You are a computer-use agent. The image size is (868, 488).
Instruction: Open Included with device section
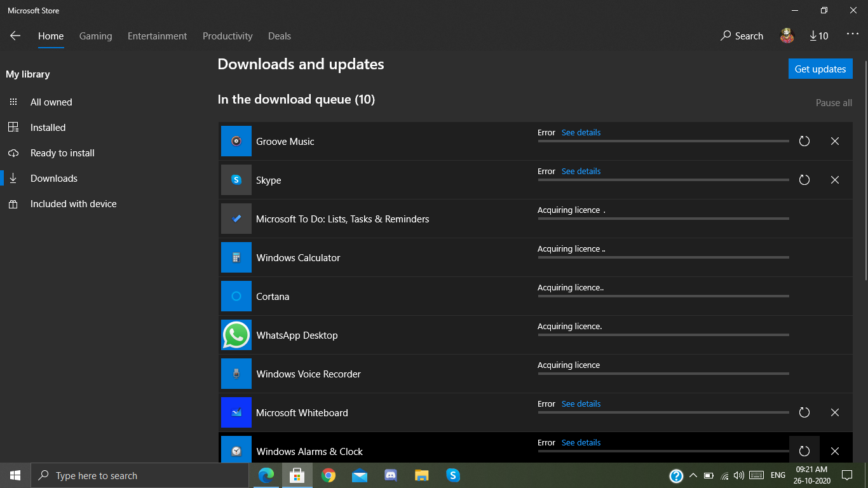point(74,203)
